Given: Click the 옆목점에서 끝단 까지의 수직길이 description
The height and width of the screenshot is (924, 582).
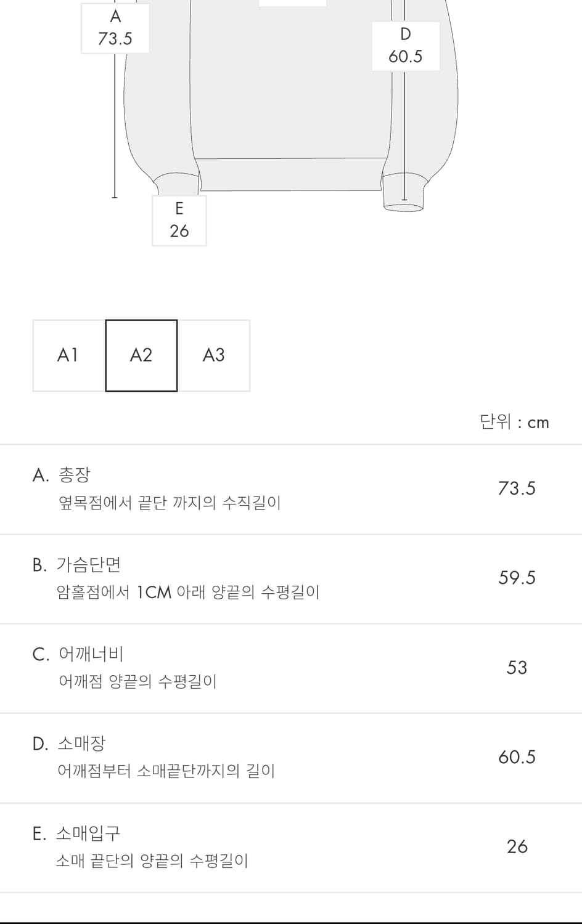Looking at the screenshot, I should pos(170,503).
